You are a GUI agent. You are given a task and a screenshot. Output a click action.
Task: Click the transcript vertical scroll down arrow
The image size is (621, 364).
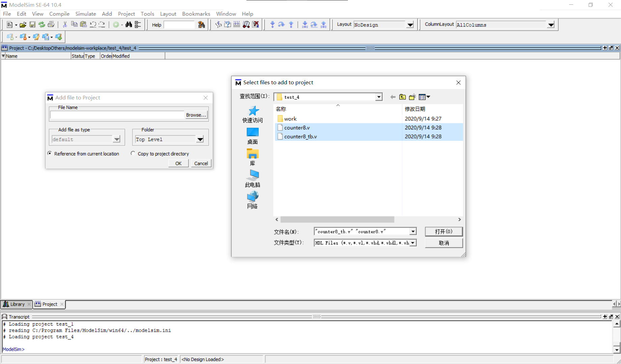coord(617,350)
